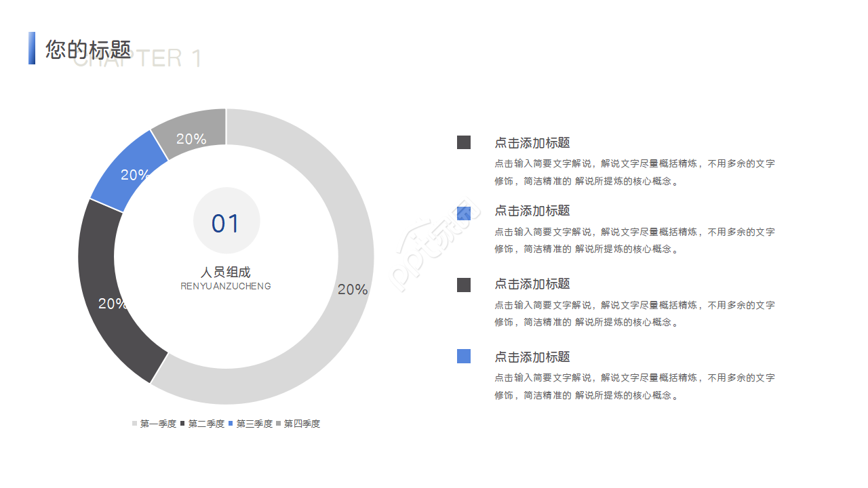Click the "01" number in the chart center
868x488 pixels.
click(x=226, y=224)
